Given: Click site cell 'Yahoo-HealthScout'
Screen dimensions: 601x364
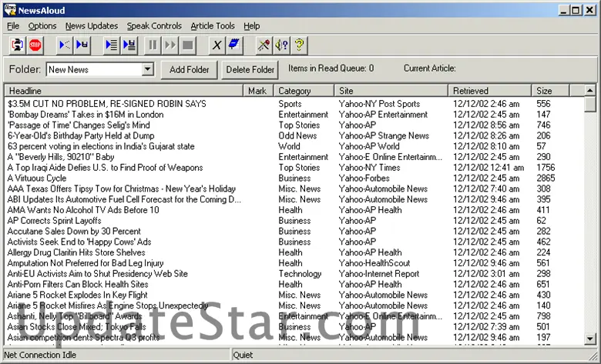Looking at the screenshot, I should [374, 263].
